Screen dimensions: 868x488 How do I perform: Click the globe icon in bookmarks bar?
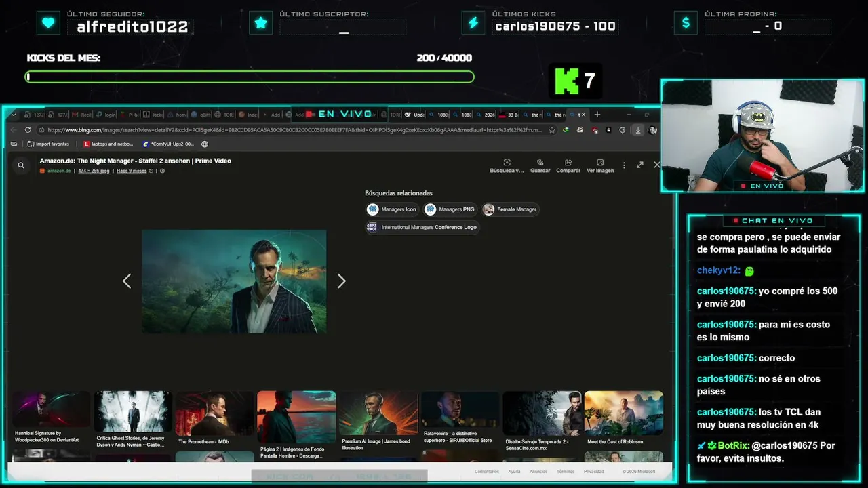[205, 144]
